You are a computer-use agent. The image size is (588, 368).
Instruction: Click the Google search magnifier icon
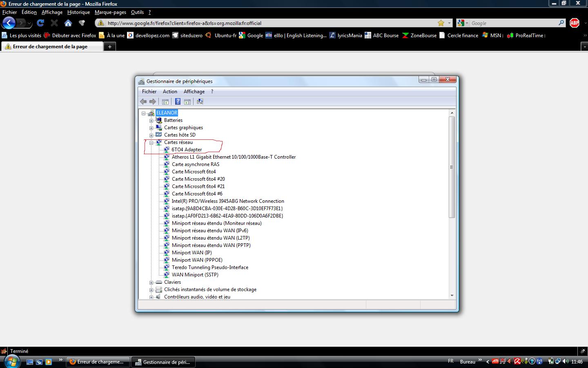pyautogui.click(x=561, y=23)
